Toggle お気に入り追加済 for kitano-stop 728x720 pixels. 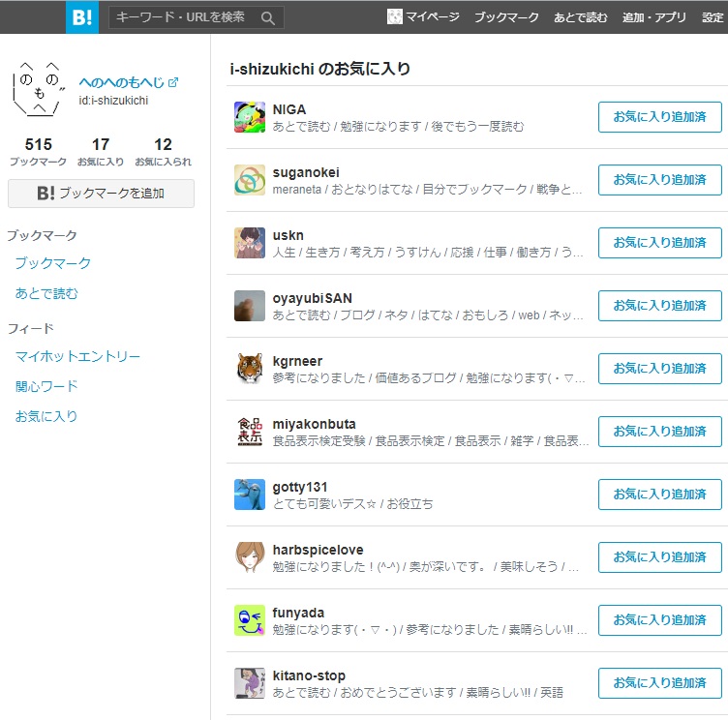[x=660, y=683]
